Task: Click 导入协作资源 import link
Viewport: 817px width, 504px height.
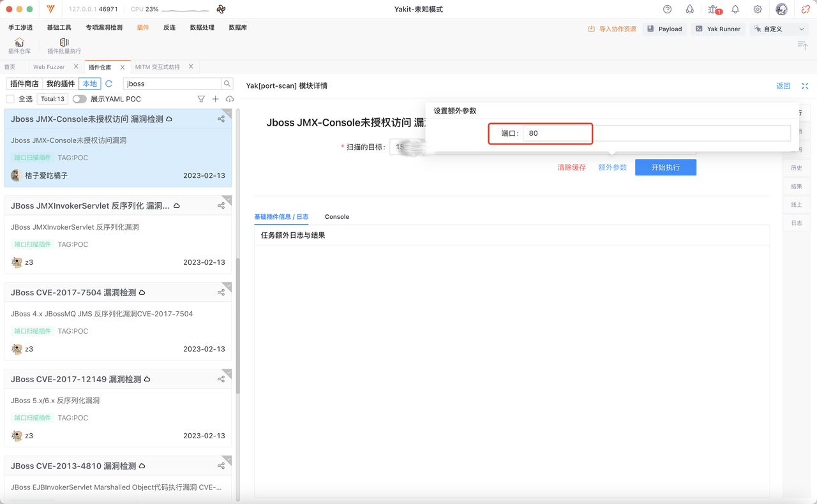Action: 612,29
